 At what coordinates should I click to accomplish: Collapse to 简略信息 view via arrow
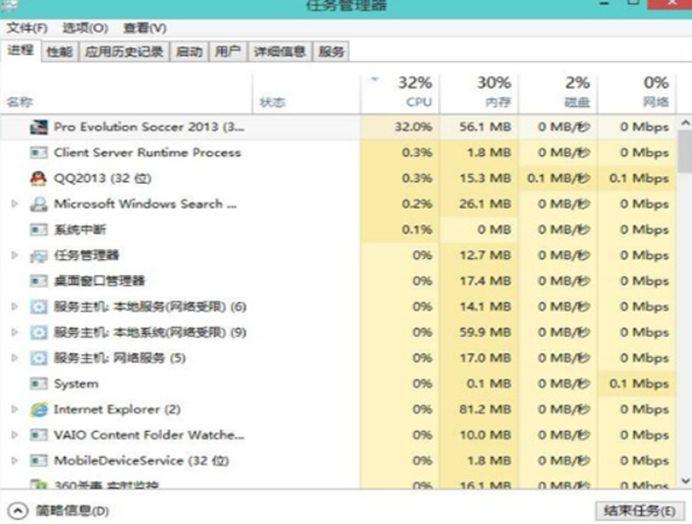pyautogui.click(x=18, y=511)
